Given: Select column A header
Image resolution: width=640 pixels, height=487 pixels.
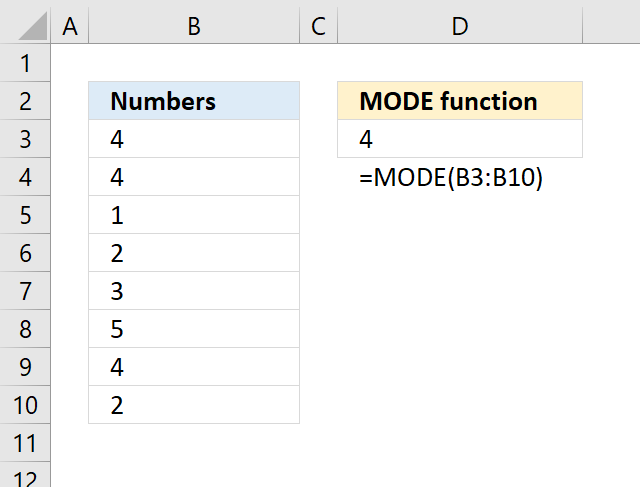Looking at the screenshot, I should click(x=70, y=26).
